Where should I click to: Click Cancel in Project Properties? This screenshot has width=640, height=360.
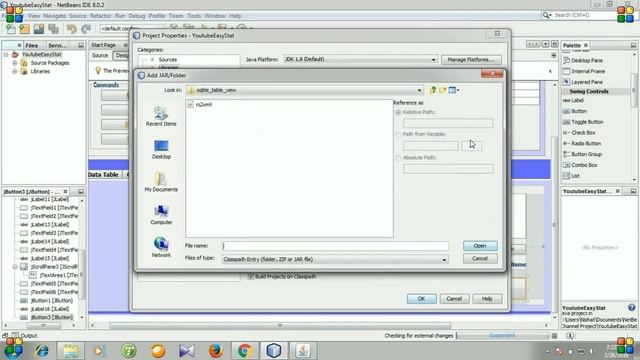(x=454, y=299)
